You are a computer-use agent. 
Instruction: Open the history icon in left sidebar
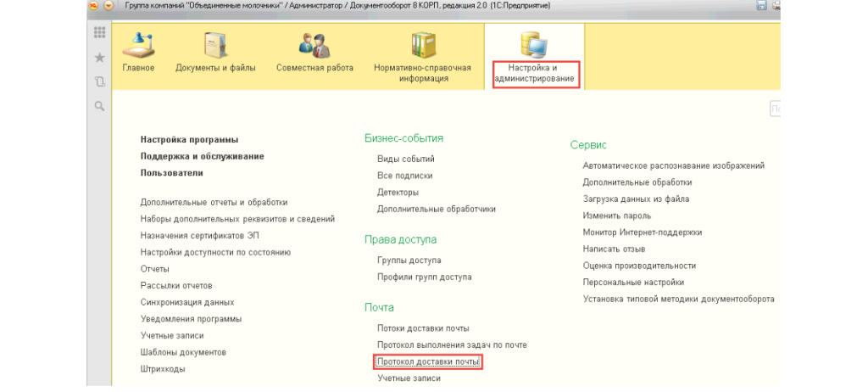coord(99,81)
